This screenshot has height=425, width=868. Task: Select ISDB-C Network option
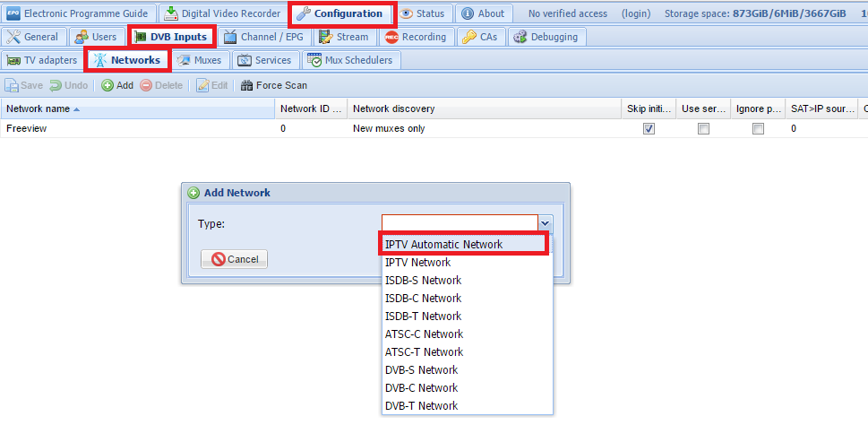(468, 298)
